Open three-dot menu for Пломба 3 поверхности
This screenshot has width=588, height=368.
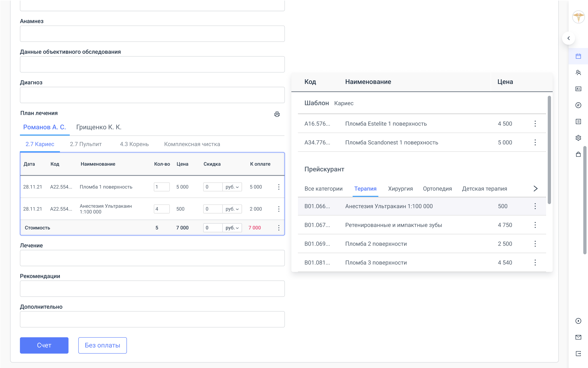click(x=535, y=262)
